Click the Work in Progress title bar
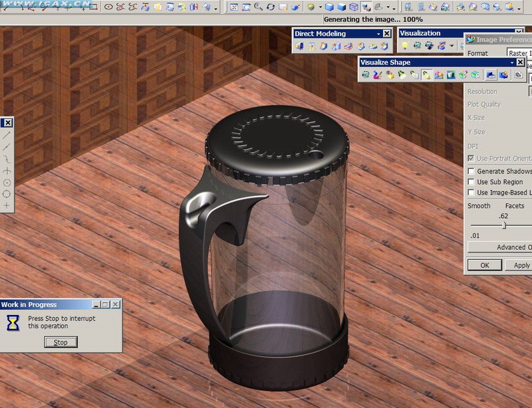The image size is (532, 408). [61, 304]
